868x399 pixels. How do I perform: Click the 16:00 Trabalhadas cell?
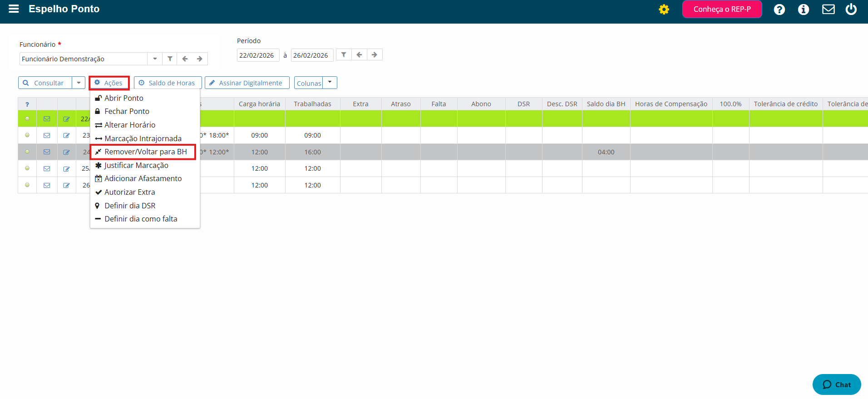point(312,152)
